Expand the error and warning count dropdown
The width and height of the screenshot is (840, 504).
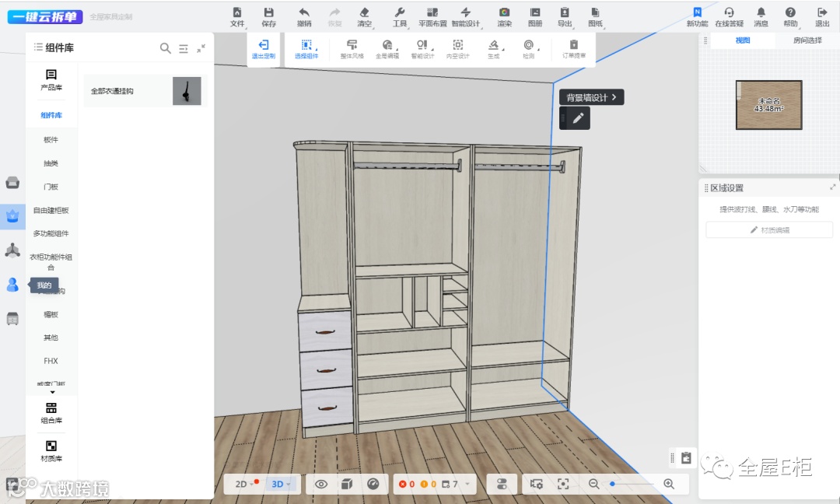click(x=467, y=485)
